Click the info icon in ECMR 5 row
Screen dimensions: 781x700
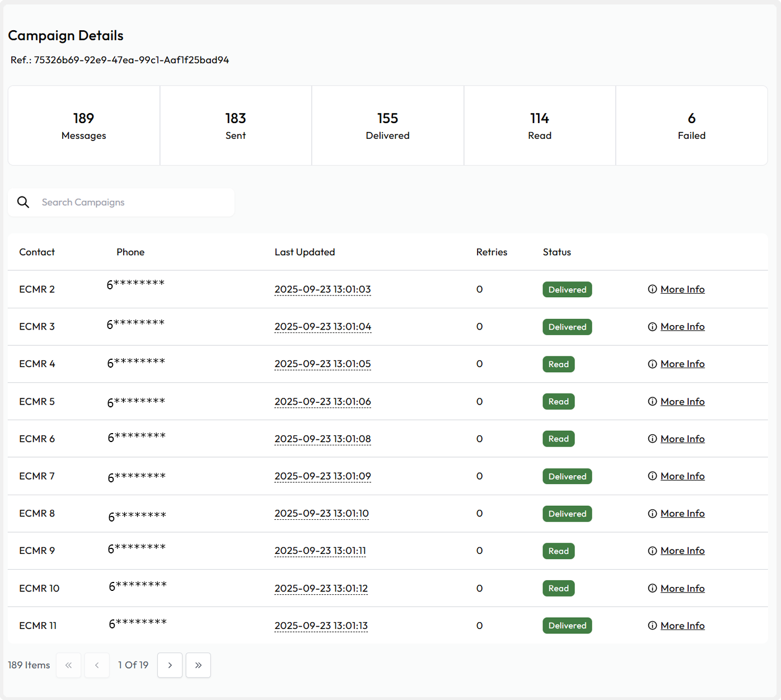pos(652,402)
